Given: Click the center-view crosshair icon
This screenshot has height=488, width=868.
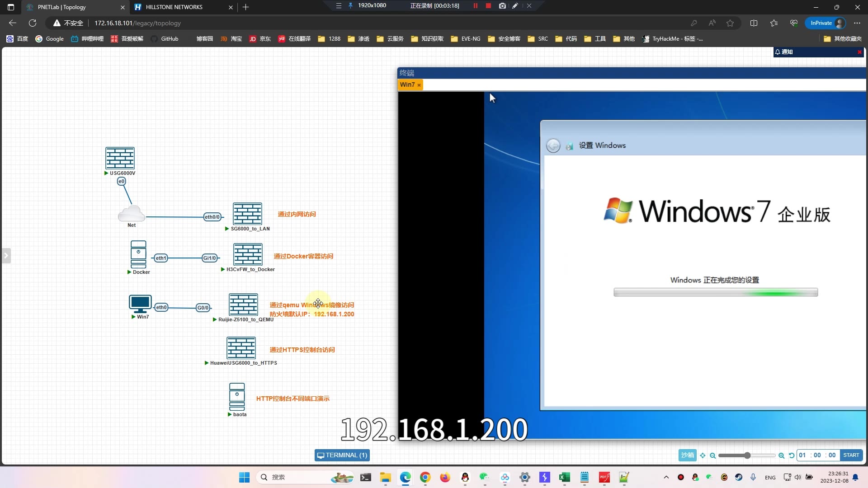Looking at the screenshot, I should coord(703,455).
